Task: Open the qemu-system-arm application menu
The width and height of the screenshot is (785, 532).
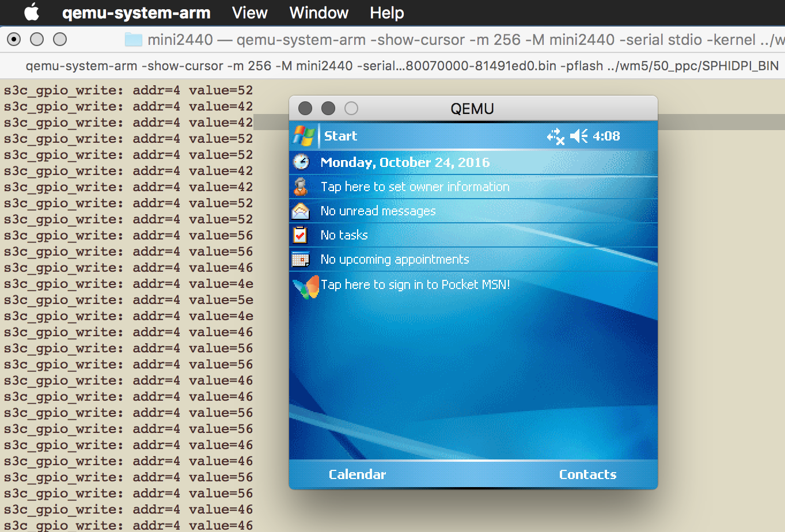Action: click(x=136, y=13)
